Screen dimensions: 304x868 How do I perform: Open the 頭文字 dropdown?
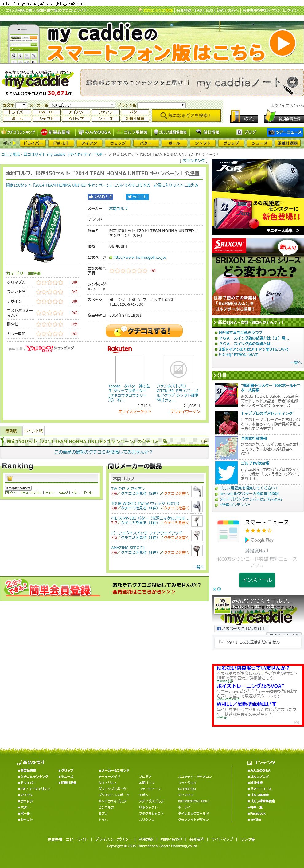point(21,105)
